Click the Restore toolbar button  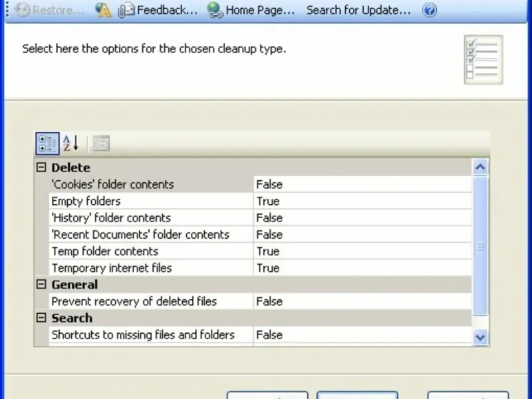51,10
